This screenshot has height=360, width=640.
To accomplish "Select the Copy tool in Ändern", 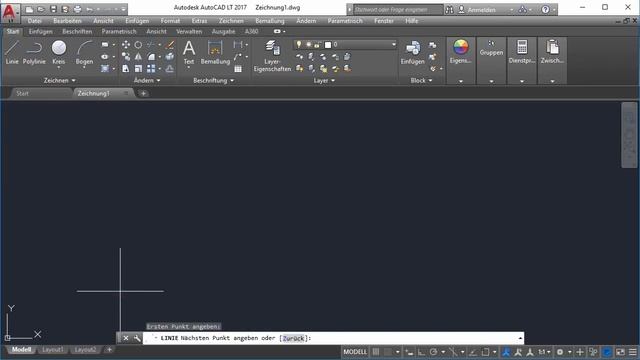I will coord(126,57).
